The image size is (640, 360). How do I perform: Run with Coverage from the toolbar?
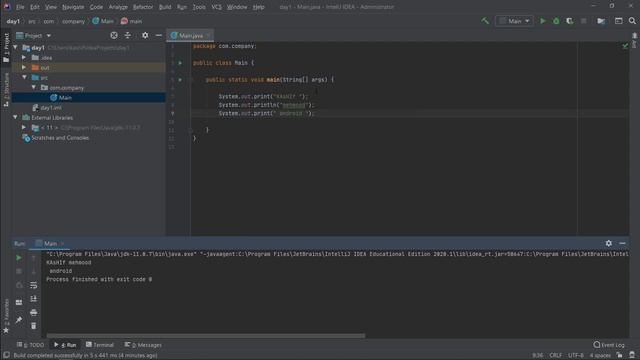click(x=569, y=21)
